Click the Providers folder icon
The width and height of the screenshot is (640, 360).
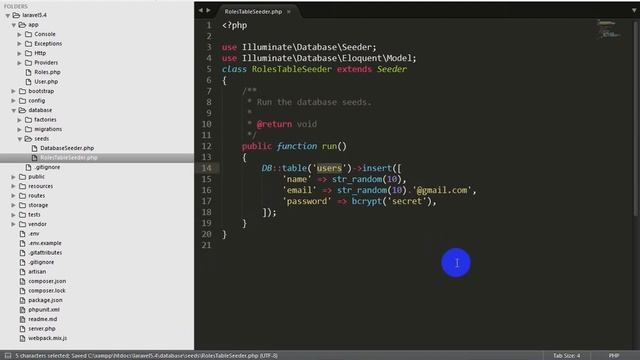point(28,63)
